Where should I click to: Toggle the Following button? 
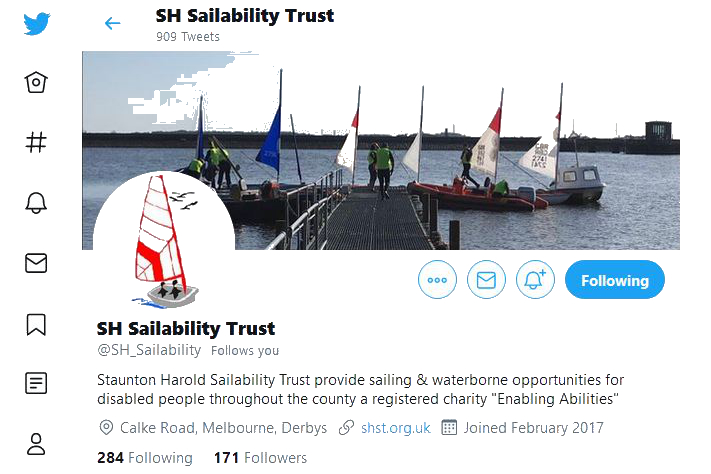coord(615,280)
